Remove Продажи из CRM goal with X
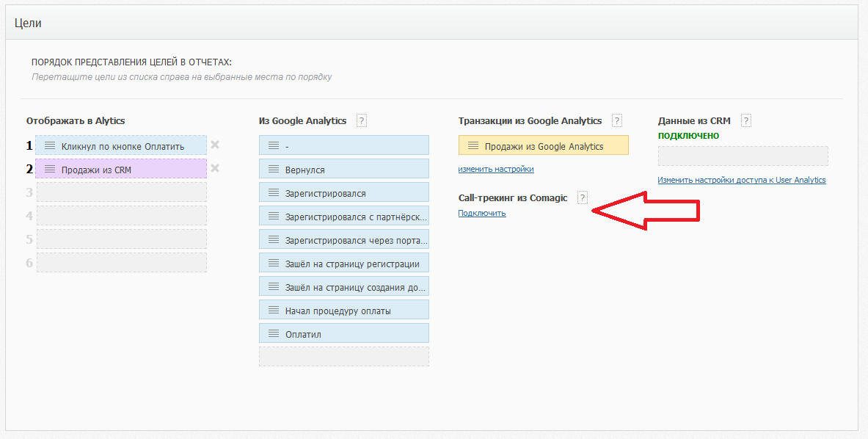Screen dimensions: 868x439 coord(215,169)
